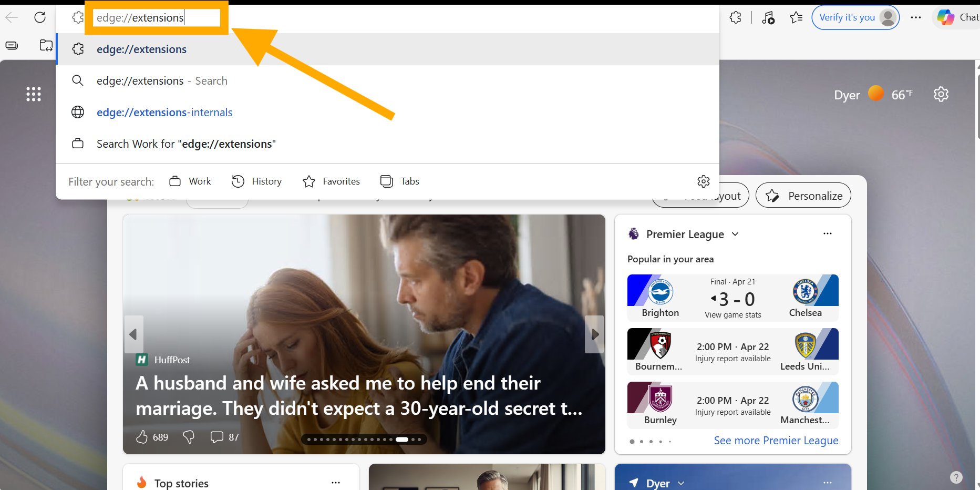Click the Brighton team logo

coord(661,292)
